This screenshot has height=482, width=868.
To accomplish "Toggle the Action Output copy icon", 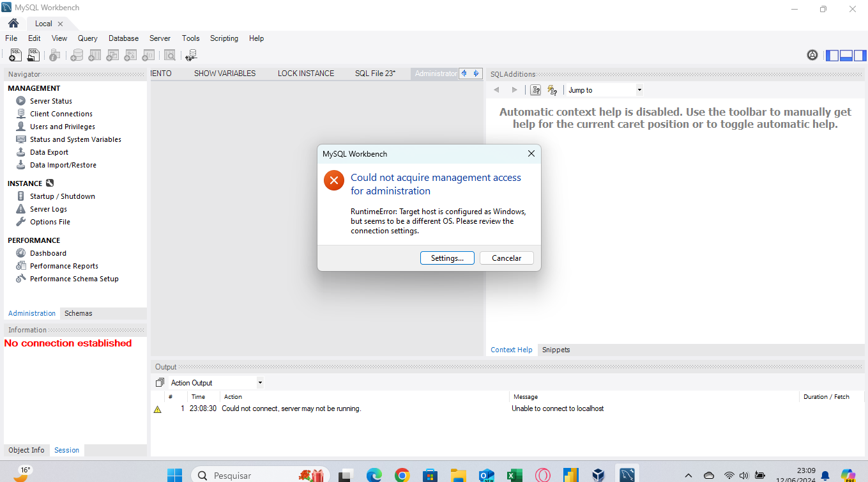I will (160, 383).
